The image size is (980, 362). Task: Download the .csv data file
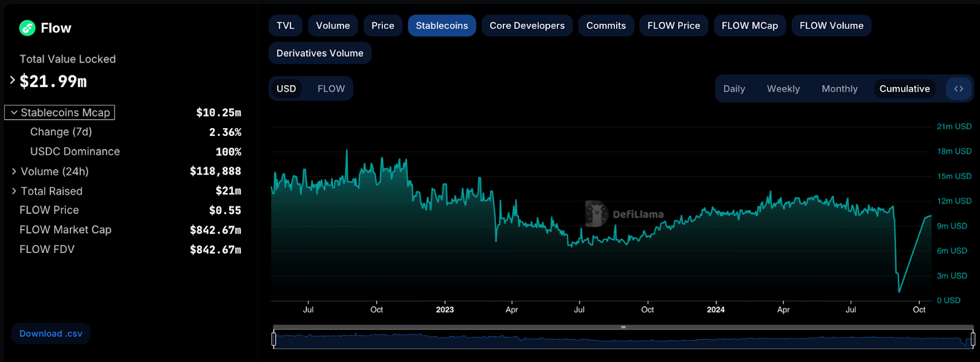point(51,334)
